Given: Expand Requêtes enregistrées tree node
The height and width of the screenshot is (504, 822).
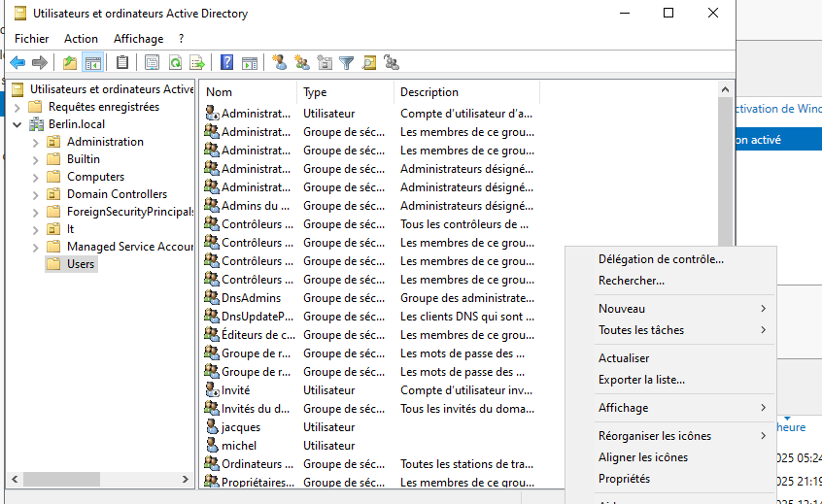Looking at the screenshot, I should point(17,108).
